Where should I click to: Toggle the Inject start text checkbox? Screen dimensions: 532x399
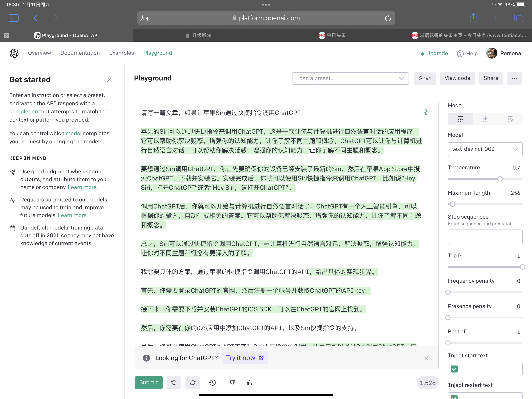(454, 369)
